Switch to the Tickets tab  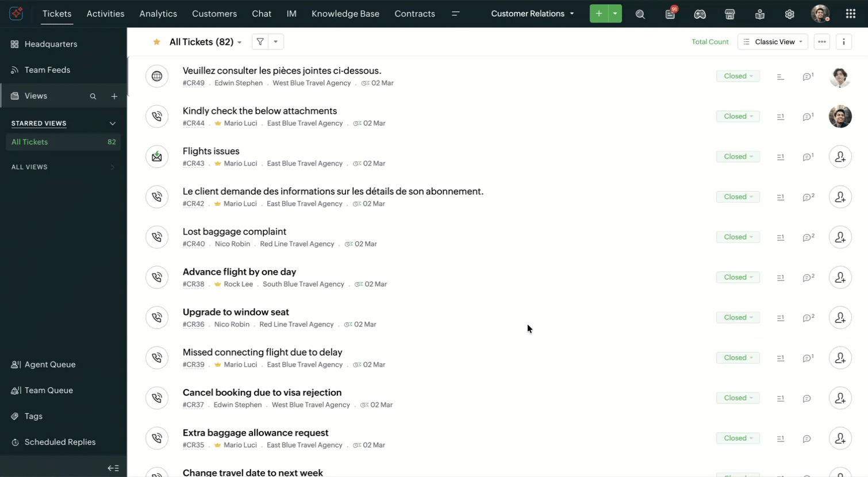coord(57,14)
